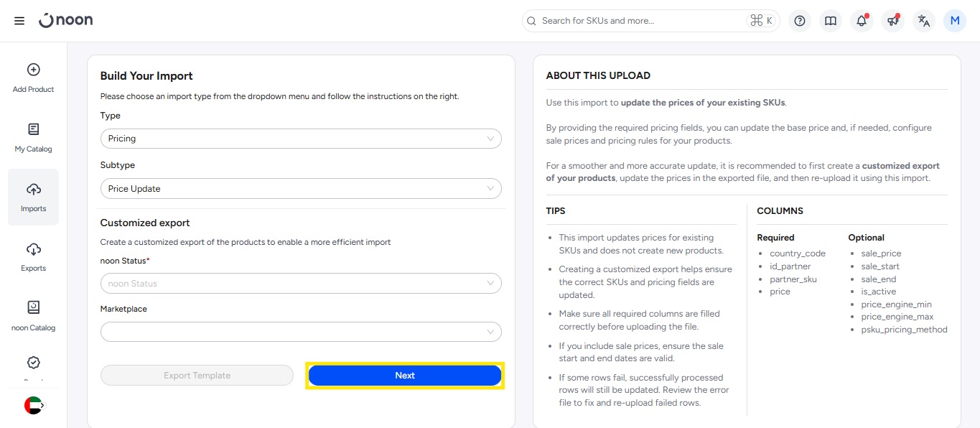This screenshot has width=980, height=428.
Task: Click the blue Next button
Action: click(x=405, y=376)
